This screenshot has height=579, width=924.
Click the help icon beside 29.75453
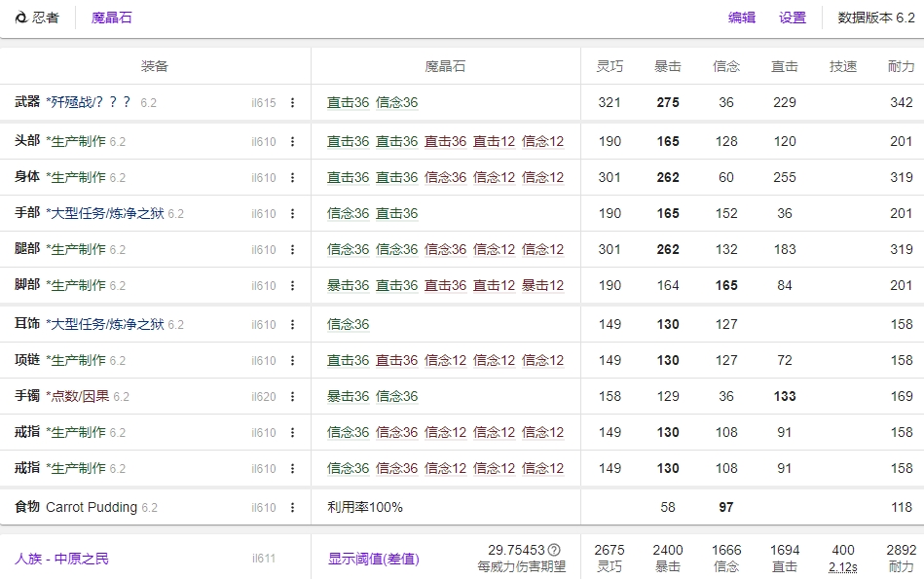tap(554, 550)
